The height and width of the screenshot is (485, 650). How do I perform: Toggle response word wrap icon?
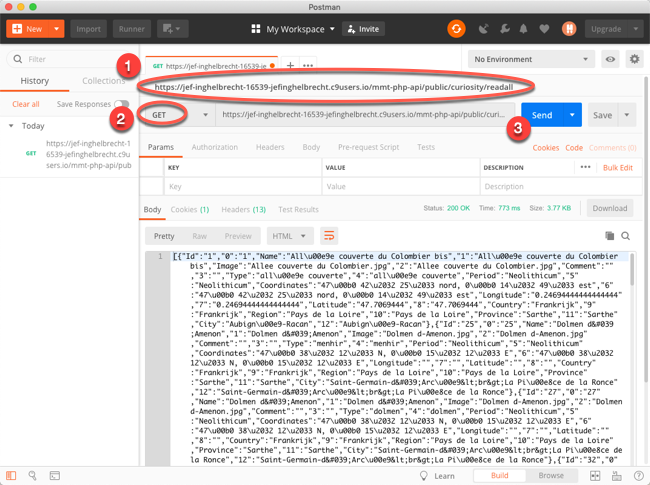pos(329,236)
